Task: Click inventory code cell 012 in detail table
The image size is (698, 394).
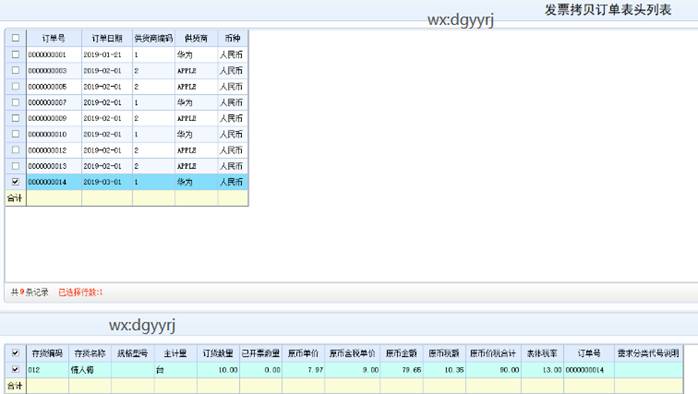Action: 47,370
